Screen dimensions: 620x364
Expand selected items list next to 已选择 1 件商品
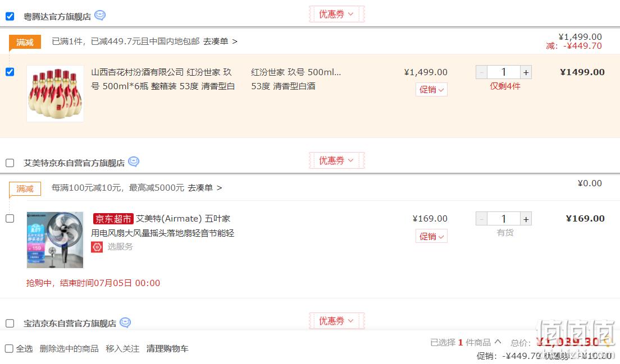[x=498, y=342]
